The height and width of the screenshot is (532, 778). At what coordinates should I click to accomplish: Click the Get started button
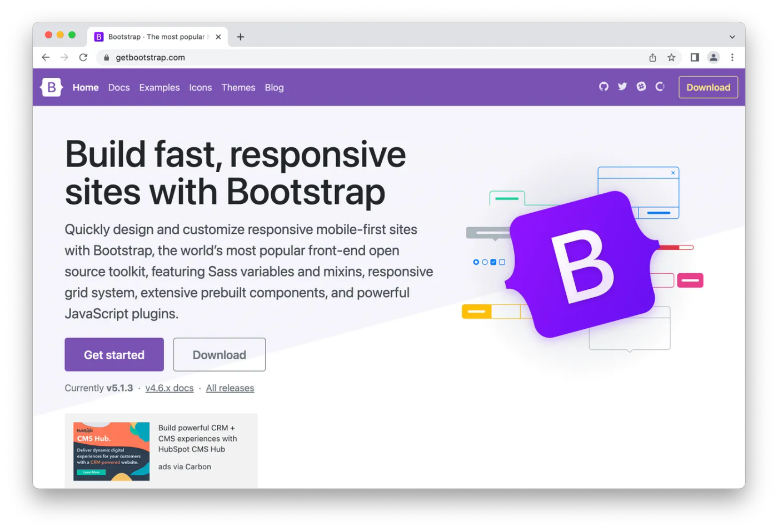coord(114,354)
